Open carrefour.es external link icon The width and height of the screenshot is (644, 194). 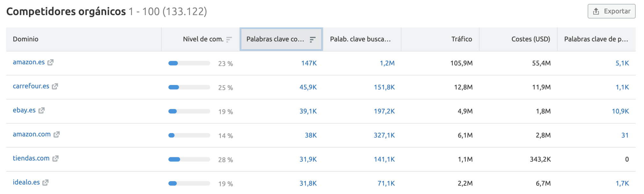pos(55,86)
